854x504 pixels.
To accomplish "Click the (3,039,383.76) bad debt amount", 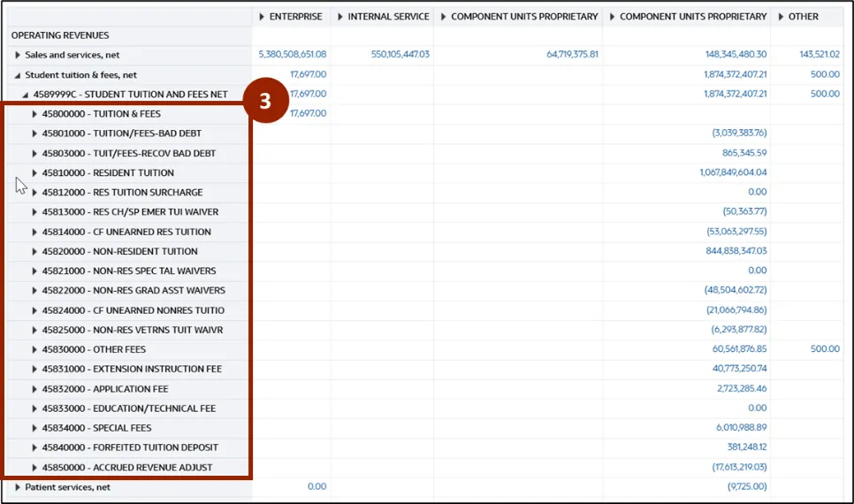I will [x=739, y=134].
